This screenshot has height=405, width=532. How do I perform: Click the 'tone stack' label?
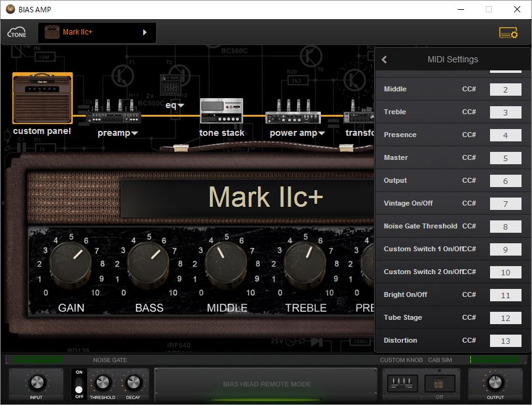[x=222, y=133]
